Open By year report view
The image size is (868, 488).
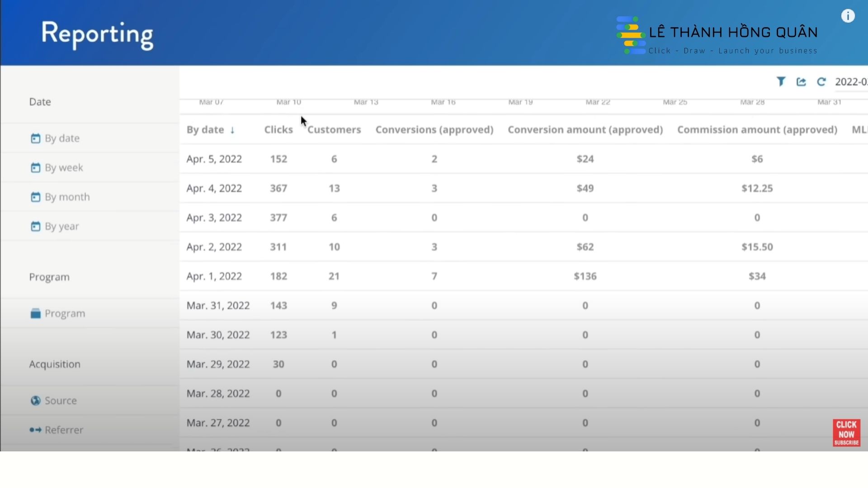[61, 226]
